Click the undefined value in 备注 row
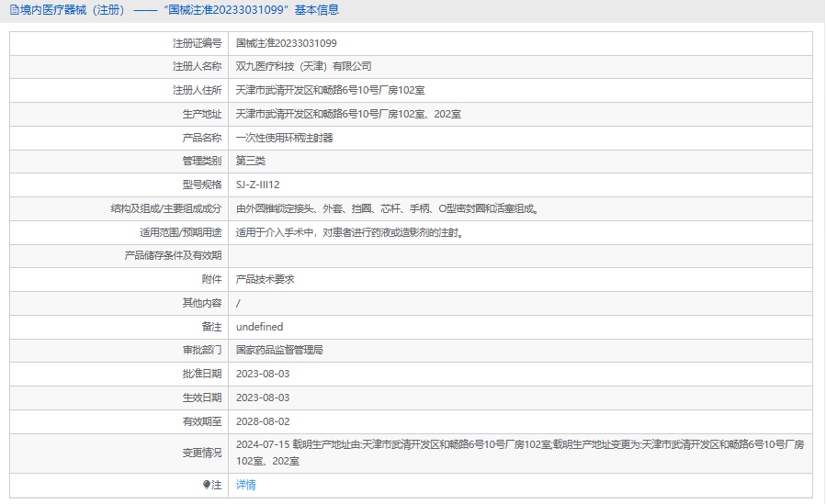 (259, 327)
